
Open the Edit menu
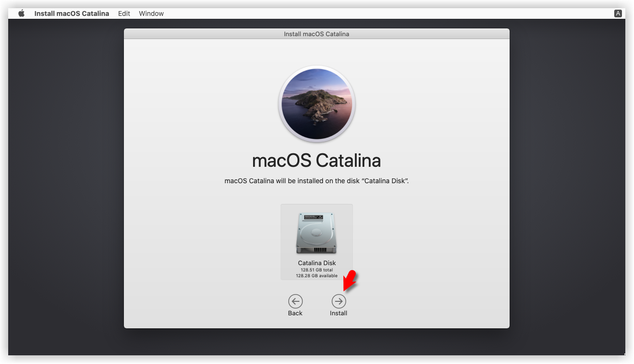coord(124,13)
